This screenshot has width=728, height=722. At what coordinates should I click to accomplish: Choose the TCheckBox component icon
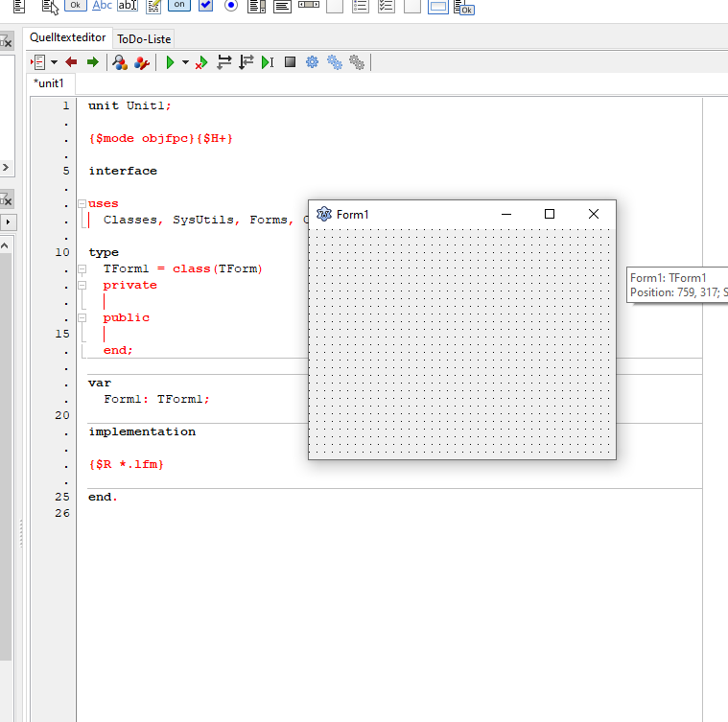(x=205, y=6)
